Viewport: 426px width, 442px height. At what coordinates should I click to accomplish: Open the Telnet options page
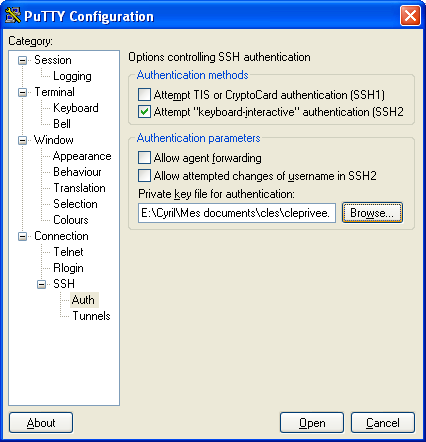[x=68, y=252]
